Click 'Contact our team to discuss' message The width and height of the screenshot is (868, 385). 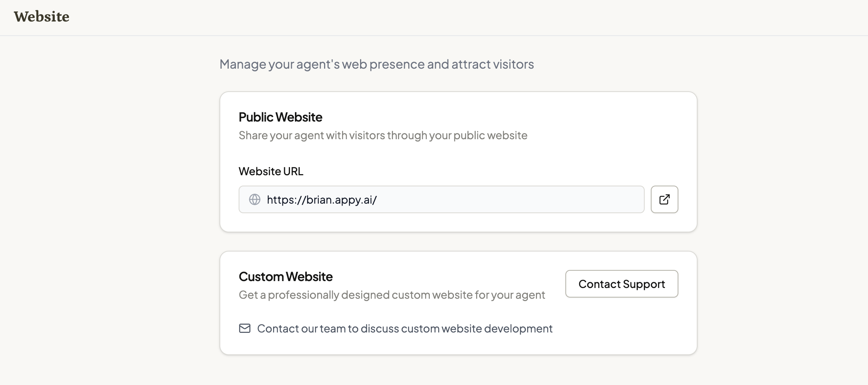(x=405, y=329)
